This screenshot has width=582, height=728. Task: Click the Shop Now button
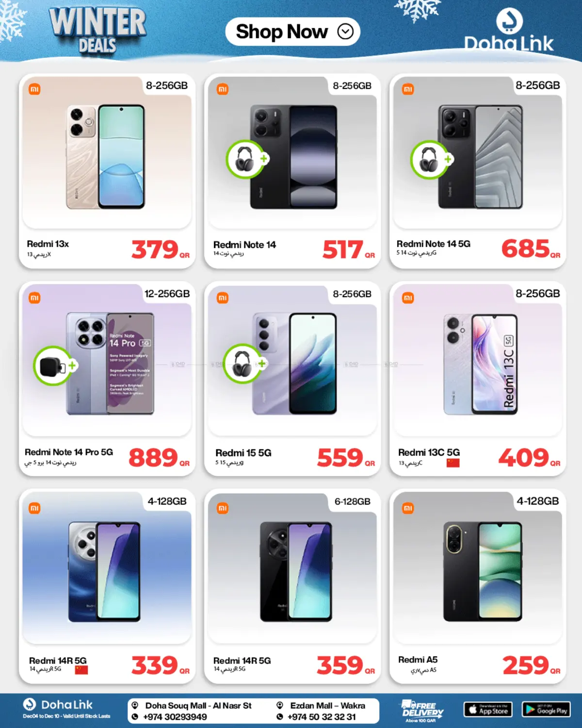(x=292, y=32)
